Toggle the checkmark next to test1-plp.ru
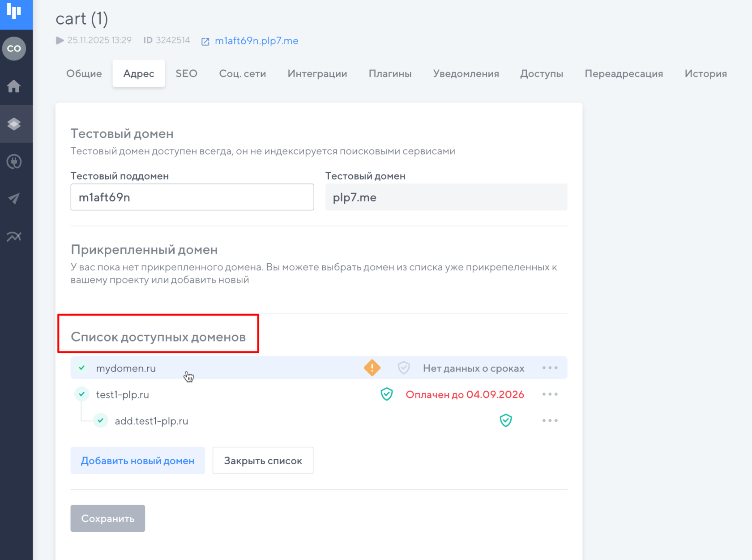Image resolution: width=752 pixels, height=560 pixels. click(x=82, y=394)
